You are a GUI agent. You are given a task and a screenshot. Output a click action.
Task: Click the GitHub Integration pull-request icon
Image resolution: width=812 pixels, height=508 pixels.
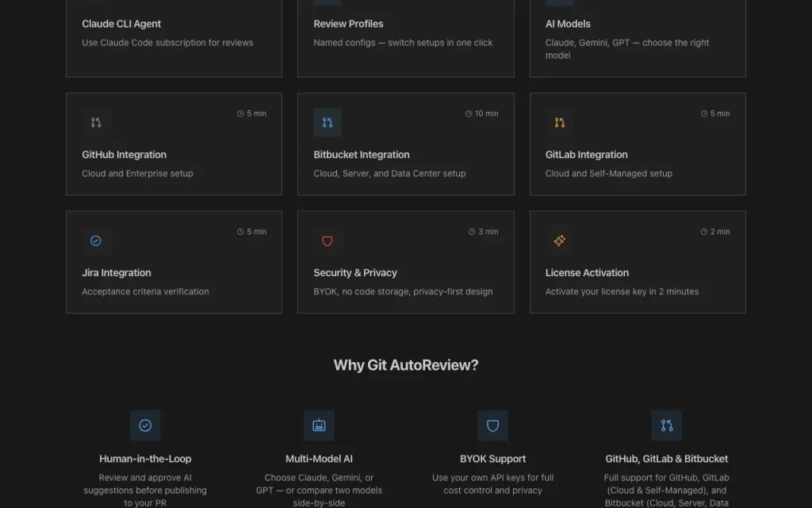96,123
